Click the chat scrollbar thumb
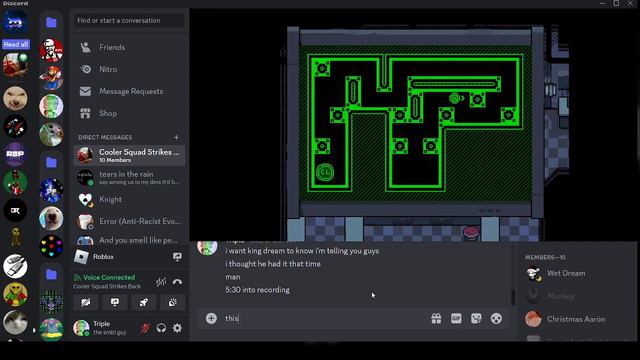 pos(513,297)
